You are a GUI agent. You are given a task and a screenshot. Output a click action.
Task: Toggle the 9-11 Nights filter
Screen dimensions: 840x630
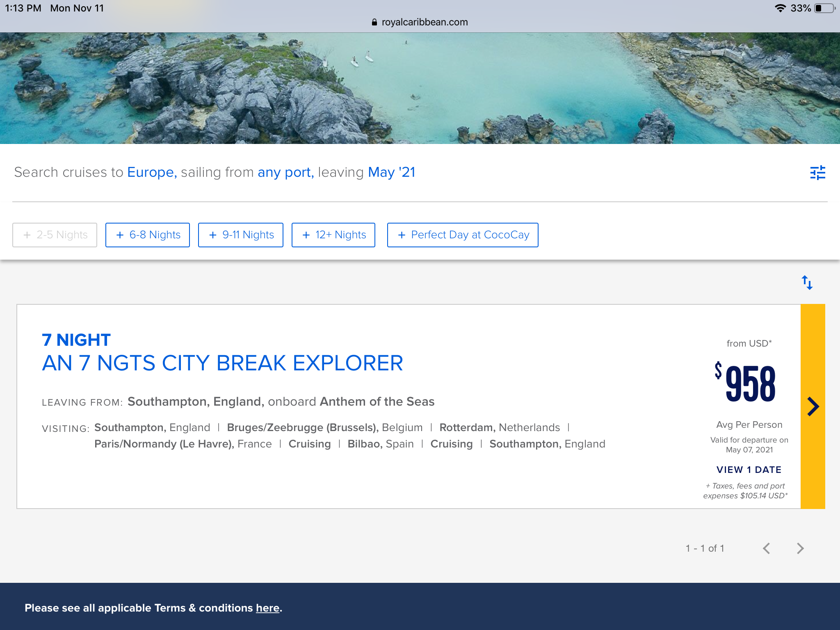241,235
